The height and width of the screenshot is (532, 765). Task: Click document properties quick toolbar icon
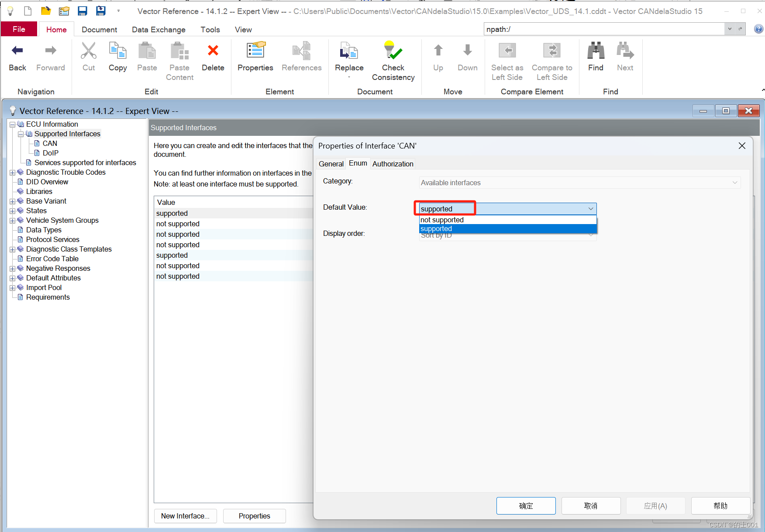click(x=64, y=11)
